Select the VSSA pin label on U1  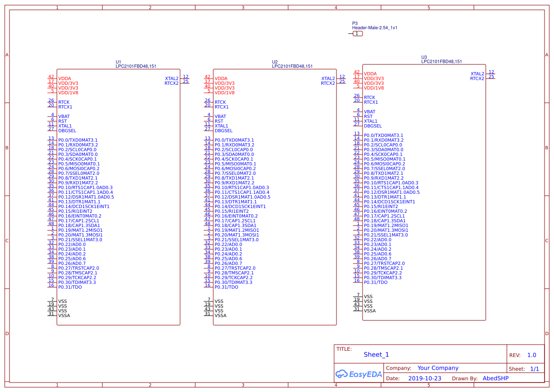click(x=64, y=316)
